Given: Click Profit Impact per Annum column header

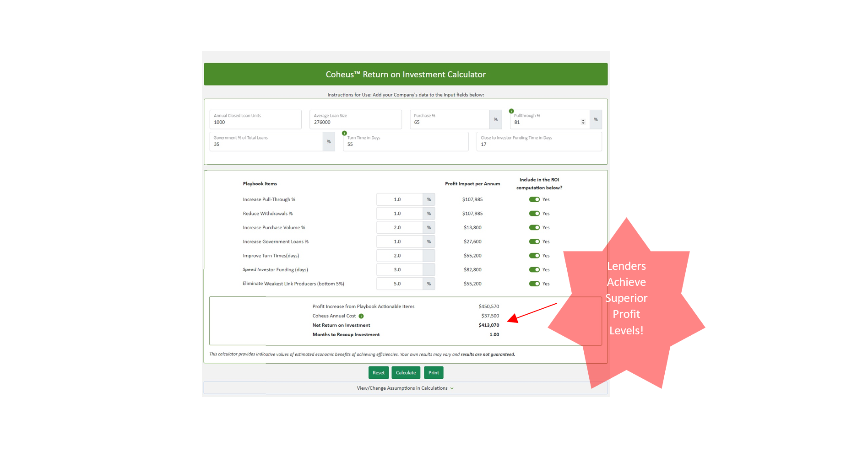Looking at the screenshot, I should point(472,184).
